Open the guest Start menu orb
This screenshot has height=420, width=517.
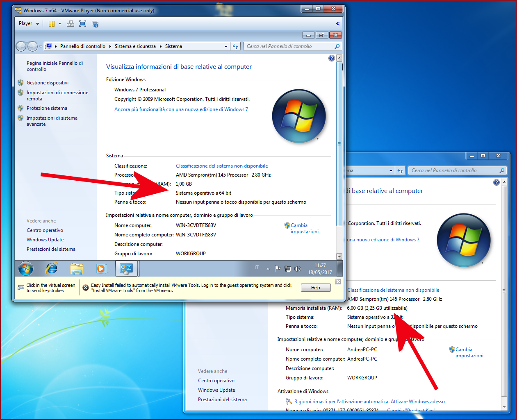click(26, 269)
